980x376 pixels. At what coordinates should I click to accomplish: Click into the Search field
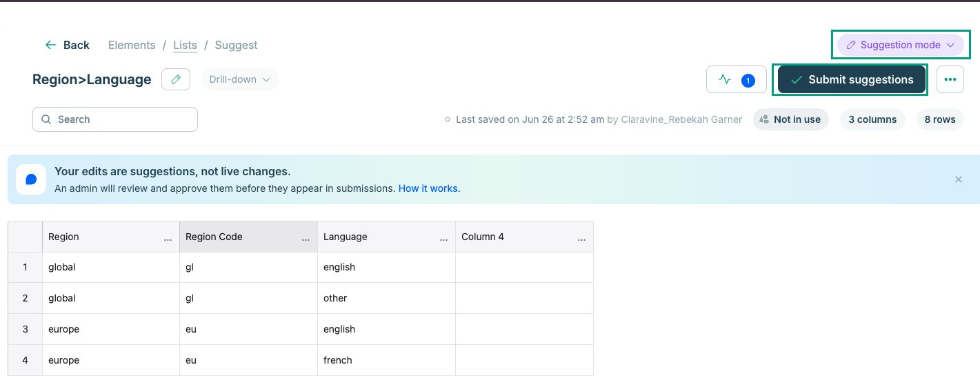115,119
